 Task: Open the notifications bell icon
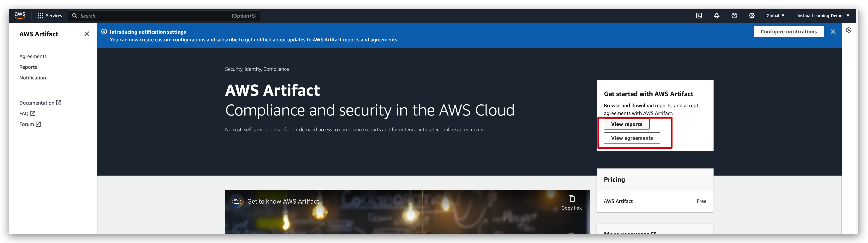coord(716,16)
